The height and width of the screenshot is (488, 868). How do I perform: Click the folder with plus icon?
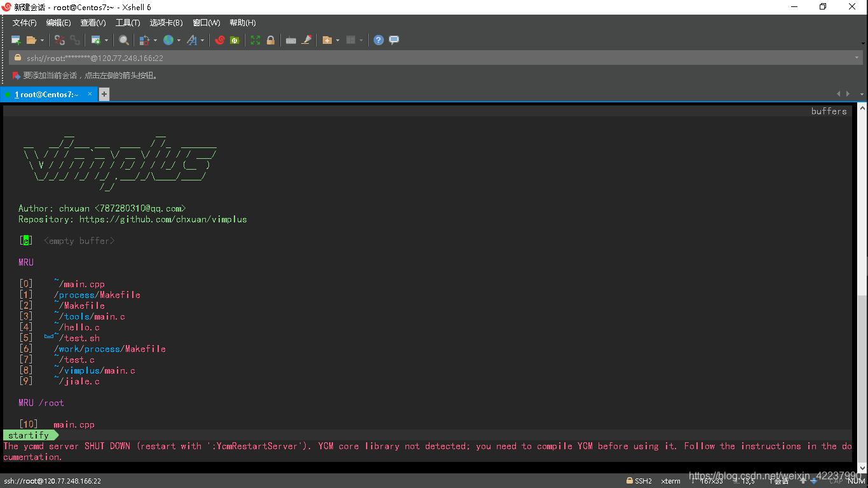click(327, 40)
